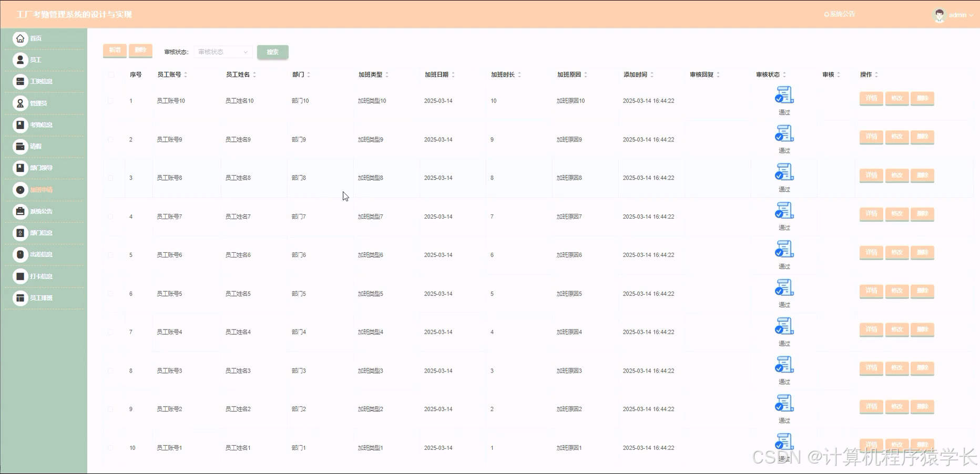Sort by 部门 column arrows

point(309,75)
